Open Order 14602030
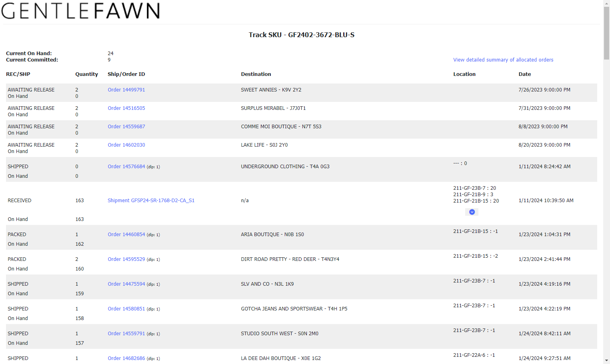Screen dimensions: 610x364 126,145
